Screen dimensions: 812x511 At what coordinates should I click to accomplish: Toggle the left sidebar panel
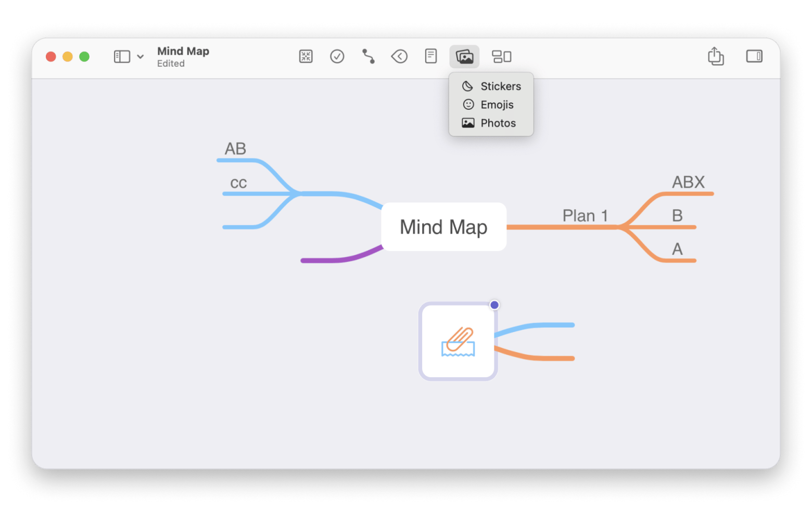pyautogui.click(x=122, y=56)
